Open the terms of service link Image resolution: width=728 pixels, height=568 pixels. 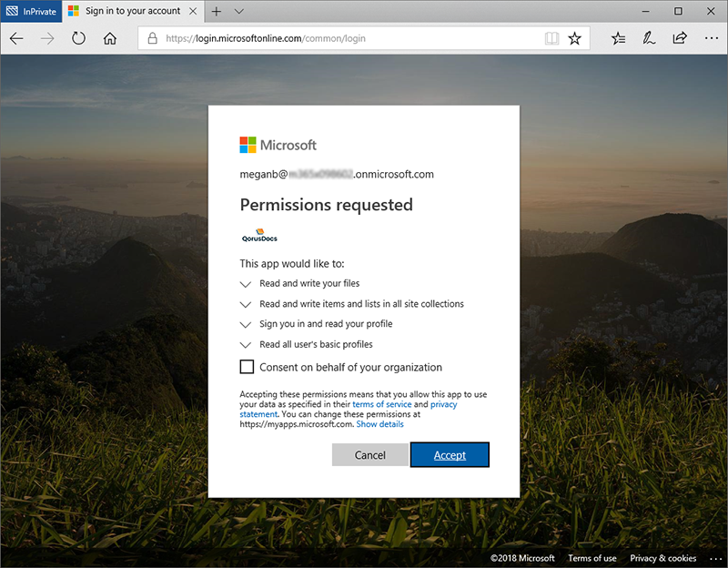pos(381,404)
